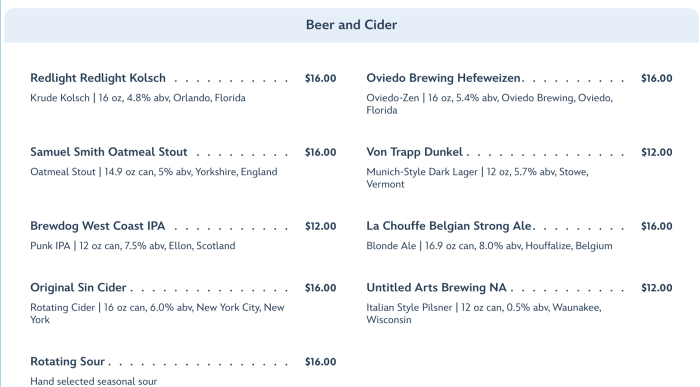Screen dimensions: 700x387
Task: Select the Rotating Sour title
Action: [x=67, y=362]
